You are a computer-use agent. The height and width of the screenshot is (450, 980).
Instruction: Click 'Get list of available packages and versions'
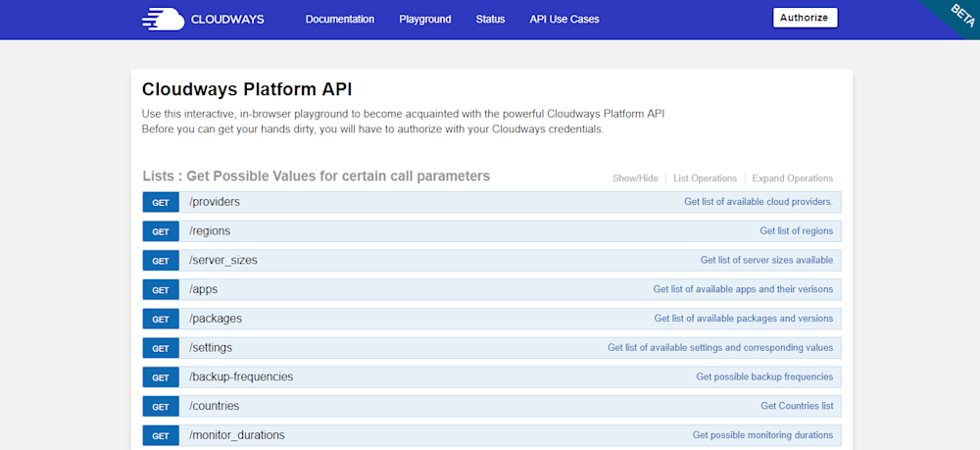coord(744,319)
